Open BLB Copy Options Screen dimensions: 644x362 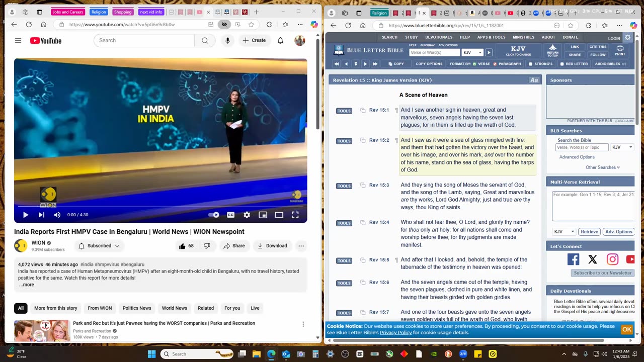[429, 64]
